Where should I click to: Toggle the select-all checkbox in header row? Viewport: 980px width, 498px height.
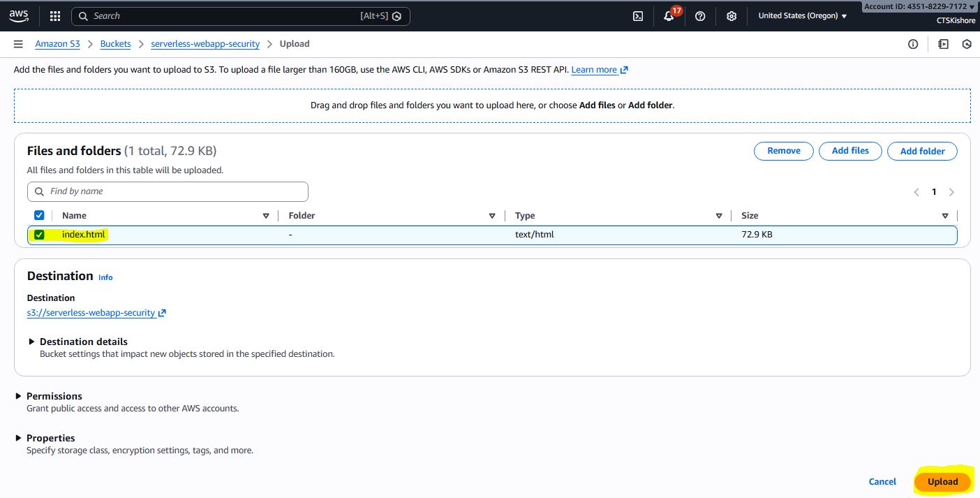point(39,216)
